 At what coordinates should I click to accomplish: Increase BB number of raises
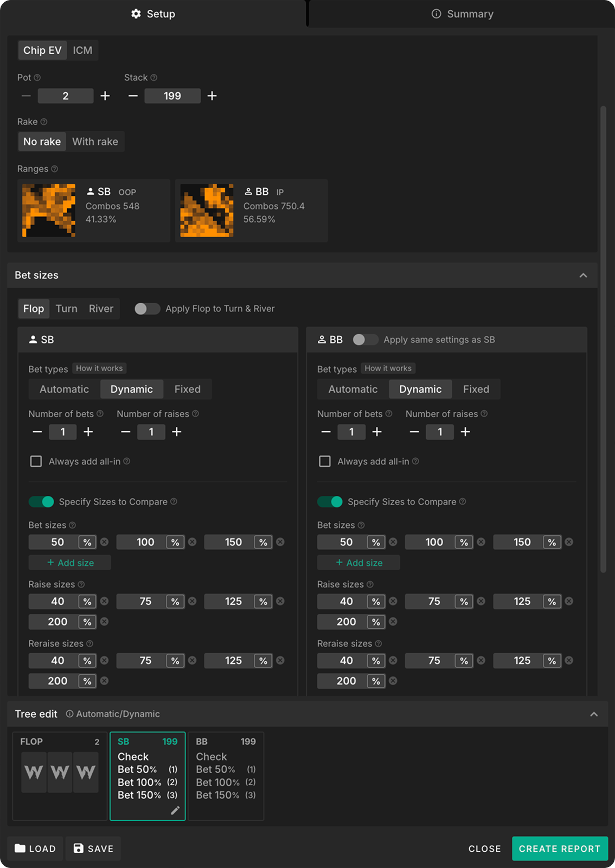465,432
